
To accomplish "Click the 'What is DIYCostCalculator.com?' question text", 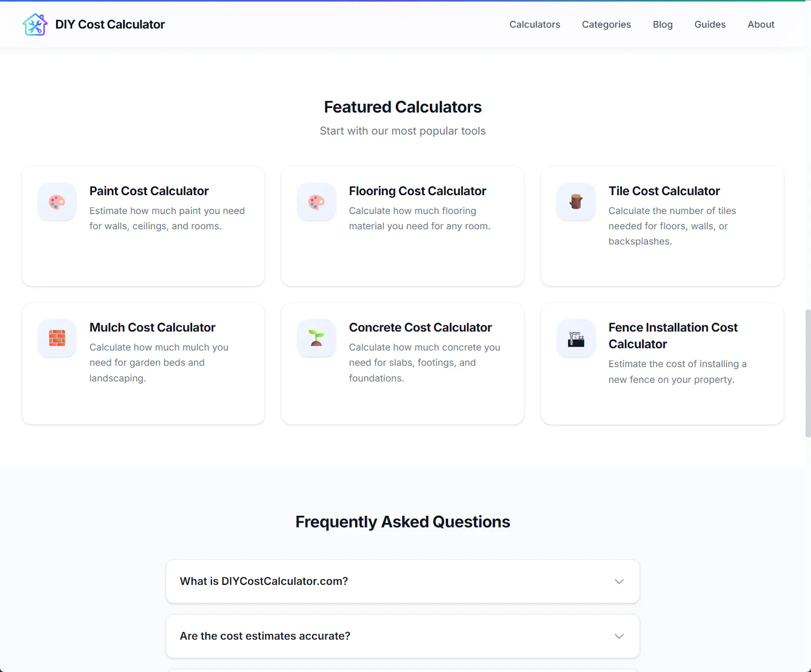I will click(264, 581).
